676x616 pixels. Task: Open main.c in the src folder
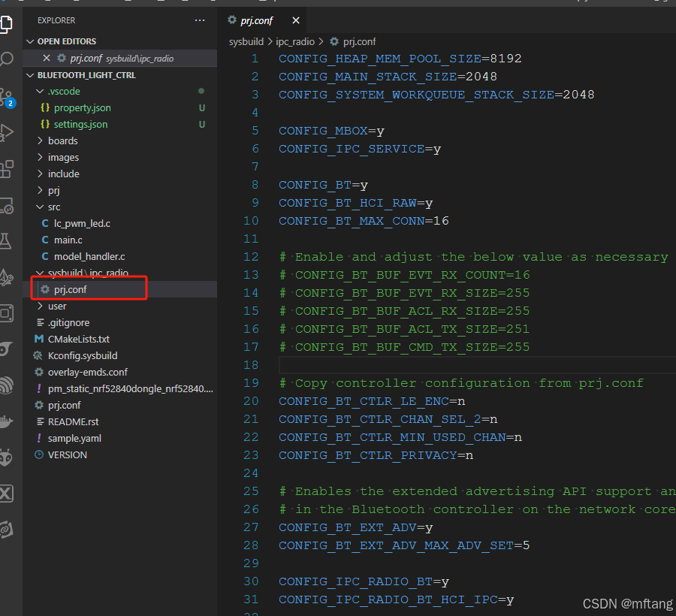point(64,240)
